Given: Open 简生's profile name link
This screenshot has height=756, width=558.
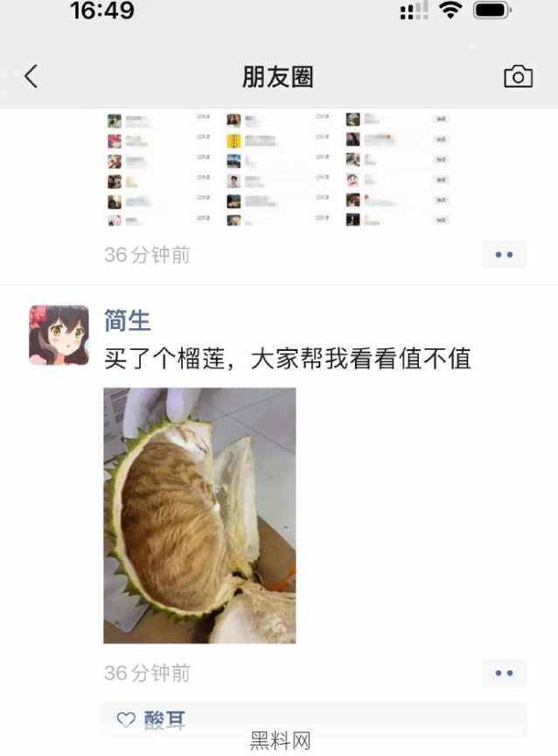Looking at the screenshot, I should coord(128,320).
